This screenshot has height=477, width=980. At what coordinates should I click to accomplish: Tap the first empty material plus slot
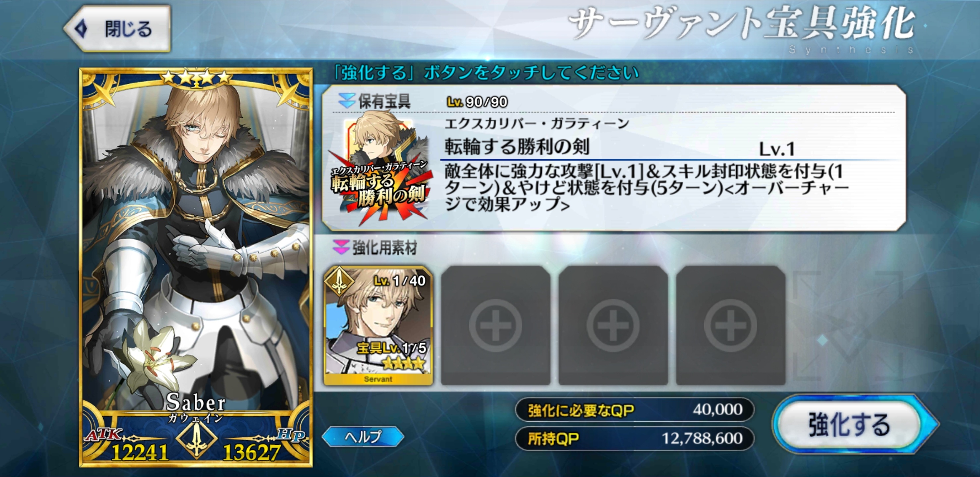[495, 326]
